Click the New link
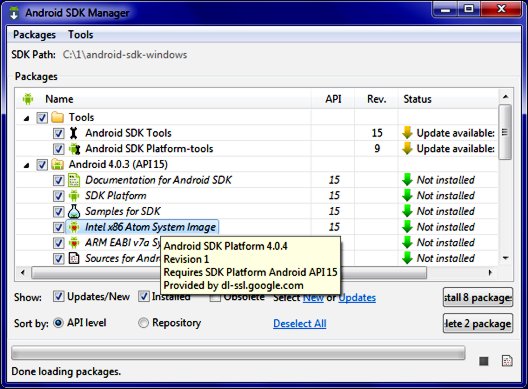This screenshot has height=389, width=528. [313, 298]
